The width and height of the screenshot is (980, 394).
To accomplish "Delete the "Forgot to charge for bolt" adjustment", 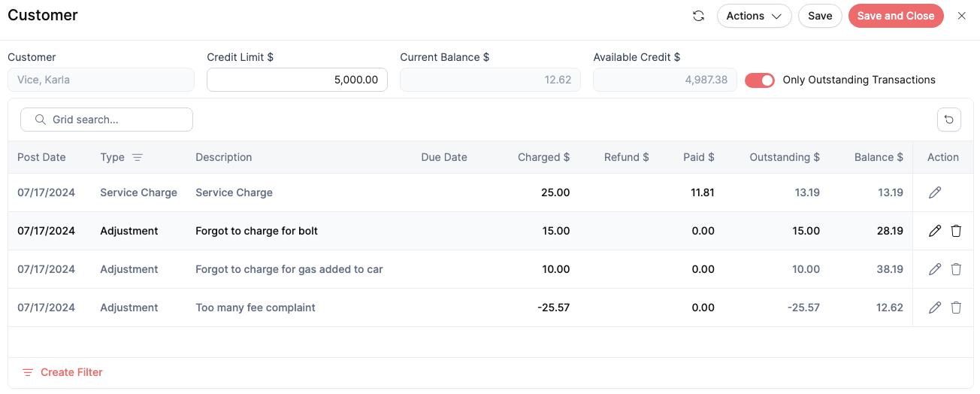I will (956, 231).
